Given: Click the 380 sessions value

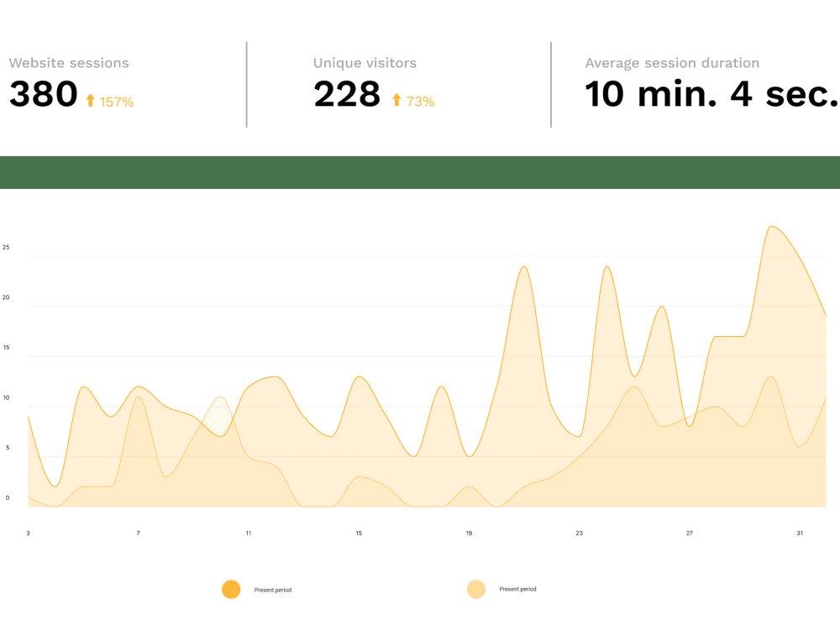Looking at the screenshot, I should pos(44,94).
